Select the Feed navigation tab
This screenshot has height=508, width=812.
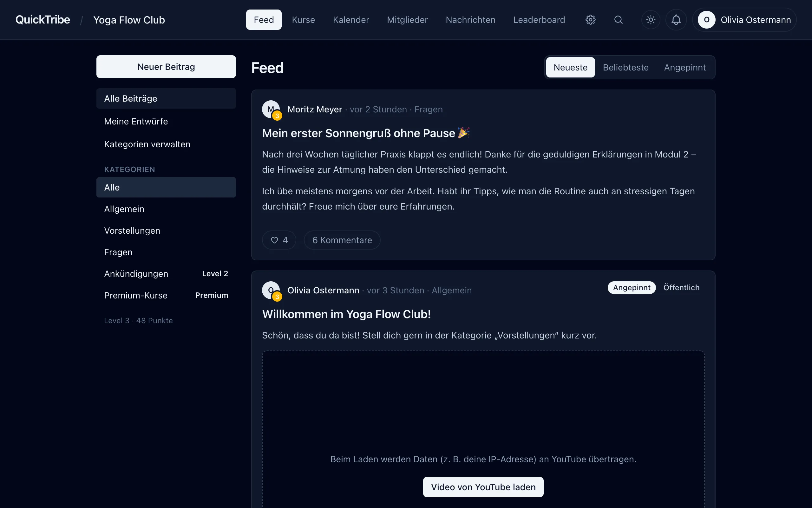click(264, 20)
